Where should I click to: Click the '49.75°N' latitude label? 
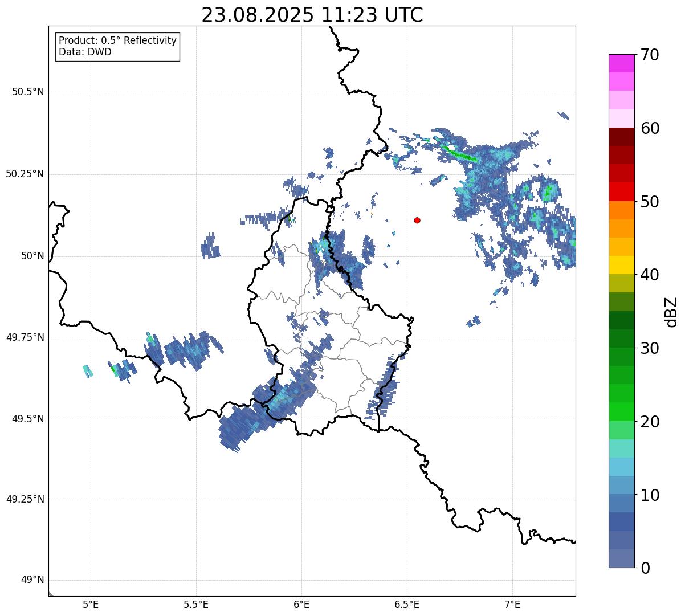pos(25,337)
